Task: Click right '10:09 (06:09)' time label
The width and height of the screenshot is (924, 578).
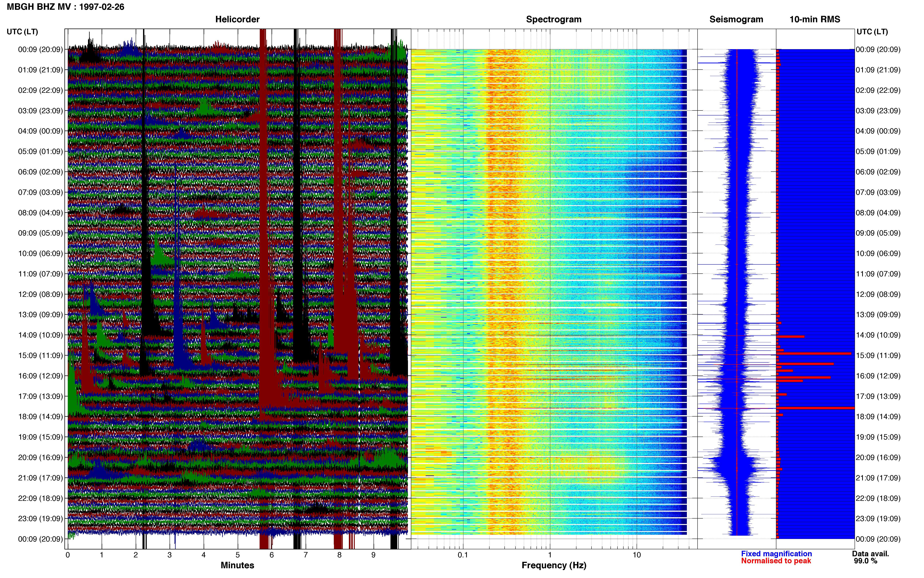Action: click(x=878, y=253)
